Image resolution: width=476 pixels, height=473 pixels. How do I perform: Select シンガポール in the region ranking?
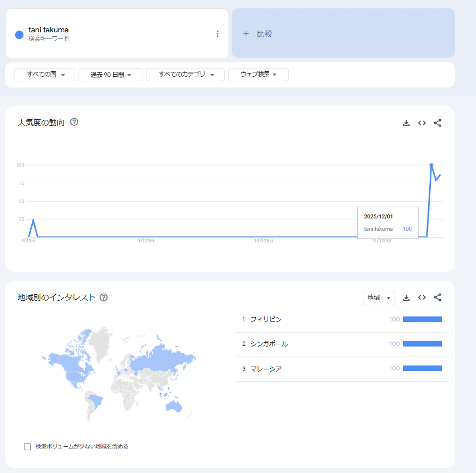point(269,344)
